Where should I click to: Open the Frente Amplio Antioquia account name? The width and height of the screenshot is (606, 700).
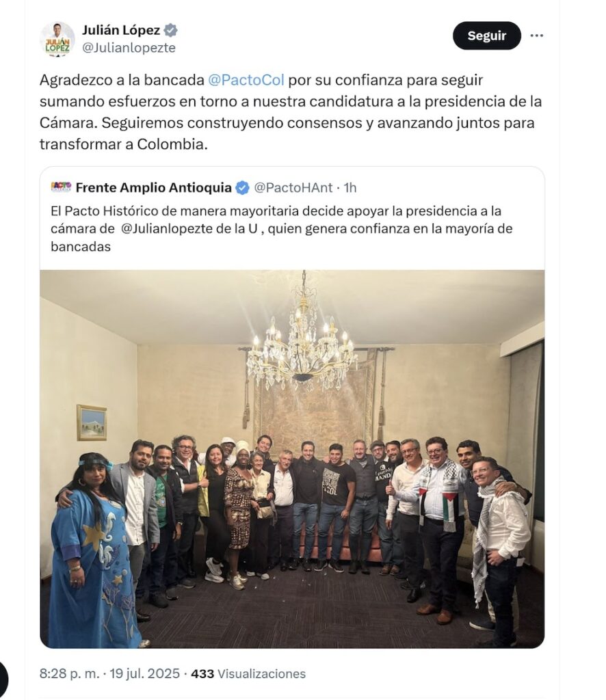point(154,188)
